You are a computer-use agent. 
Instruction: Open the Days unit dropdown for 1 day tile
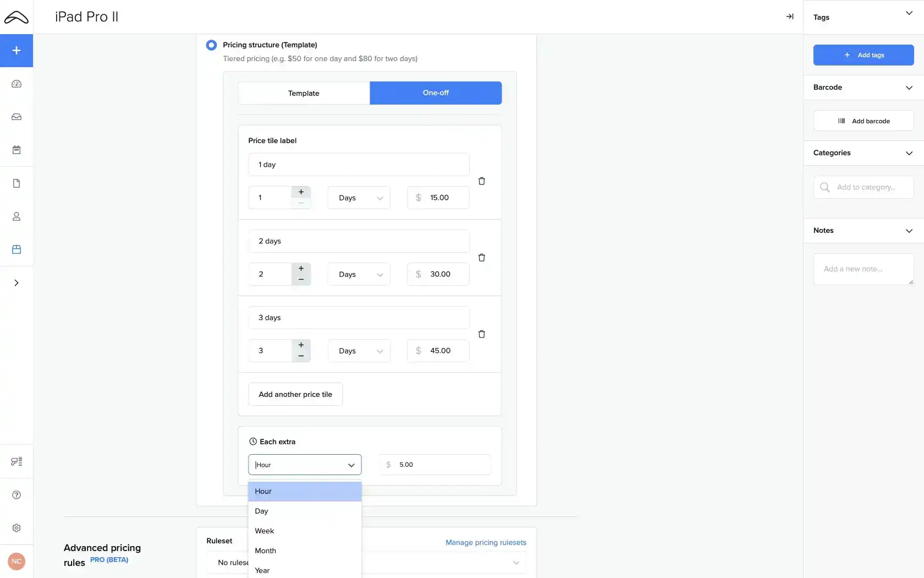[359, 198]
